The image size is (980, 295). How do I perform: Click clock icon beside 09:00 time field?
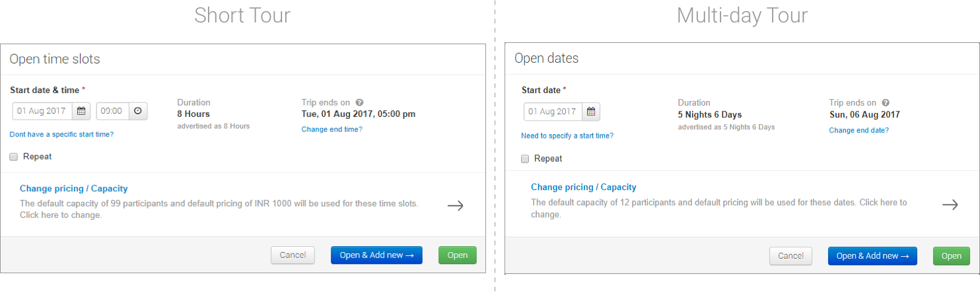137,111
